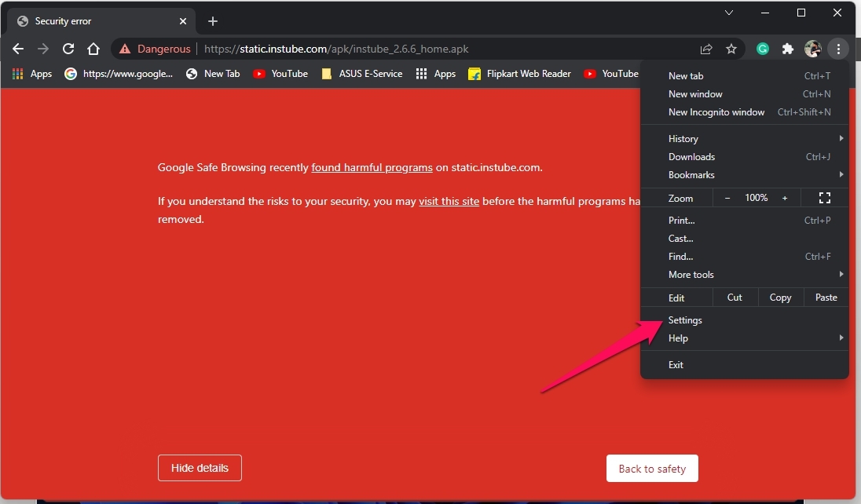
Task: Open Settings from the Chrome menu
Action: coord(685,320)
